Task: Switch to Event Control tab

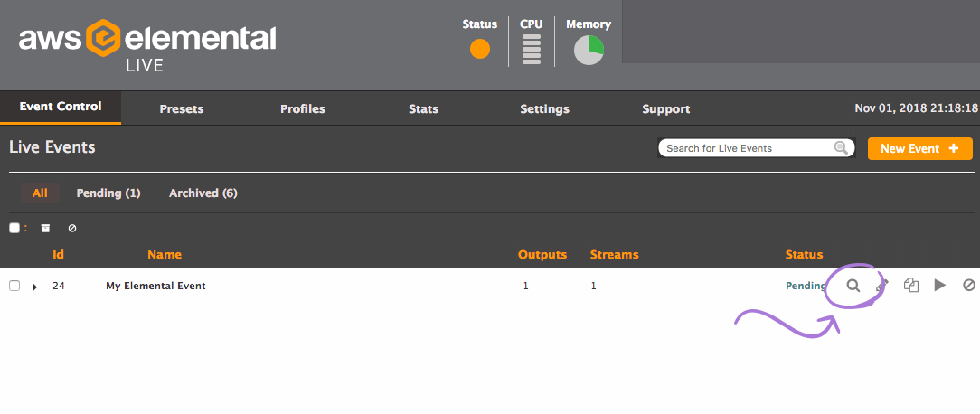Action: pos(61,107)
